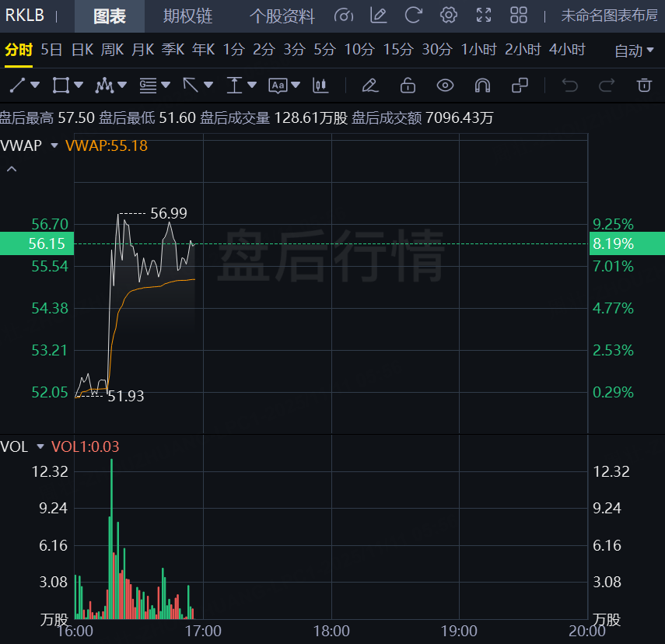
Task: Click the edit note pencil icon in header
Action: click(379, 16)
